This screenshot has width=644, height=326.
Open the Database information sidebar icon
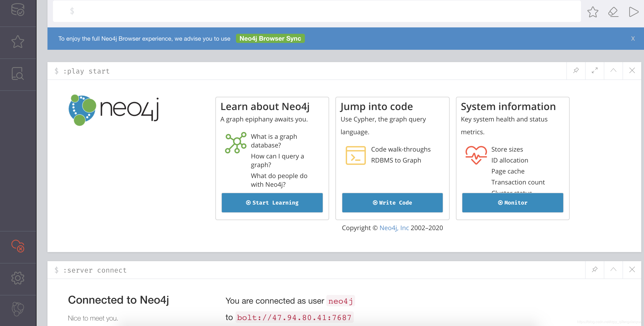pos(18,10)
